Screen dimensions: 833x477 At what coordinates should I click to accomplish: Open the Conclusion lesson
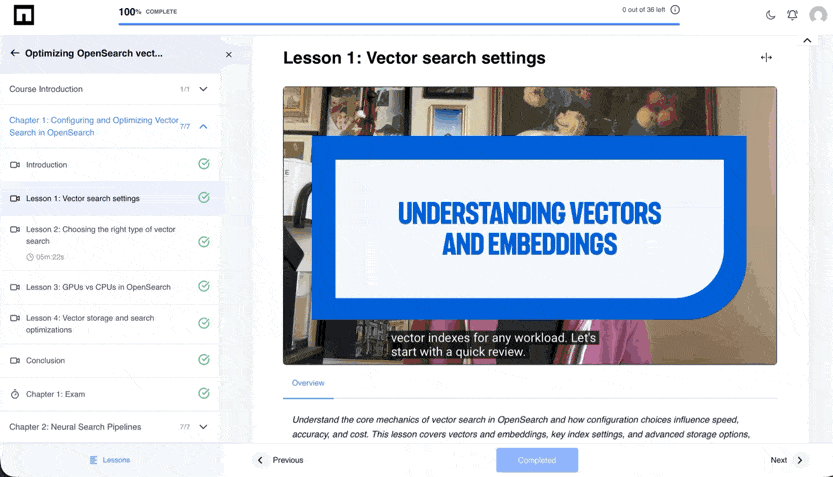click(x=110, y=360)
